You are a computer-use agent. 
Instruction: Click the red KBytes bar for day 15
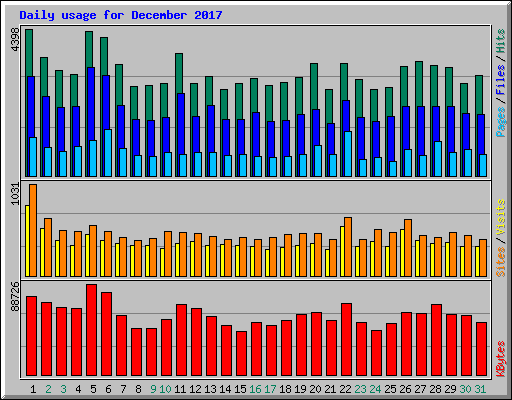tap(242, 354)
